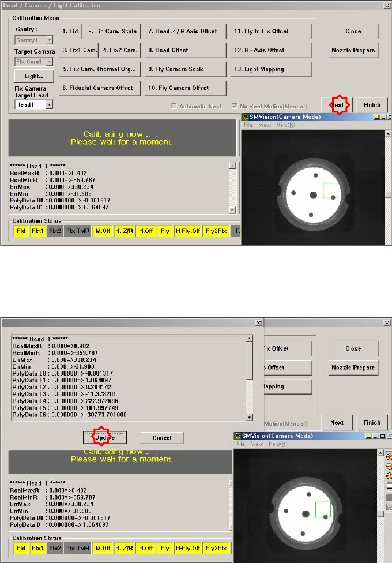Click the Update button in the results dialog

pyautogui.click(x=105, y=438)
